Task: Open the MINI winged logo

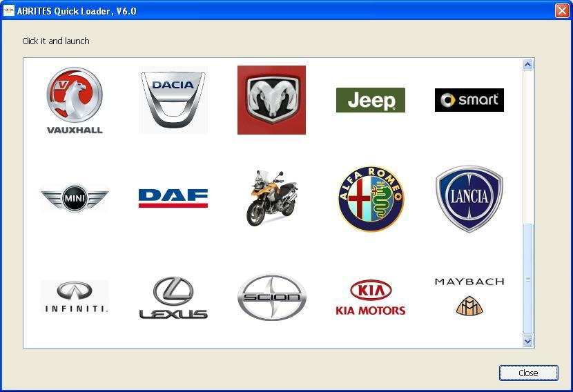Action: coord(75,198)
